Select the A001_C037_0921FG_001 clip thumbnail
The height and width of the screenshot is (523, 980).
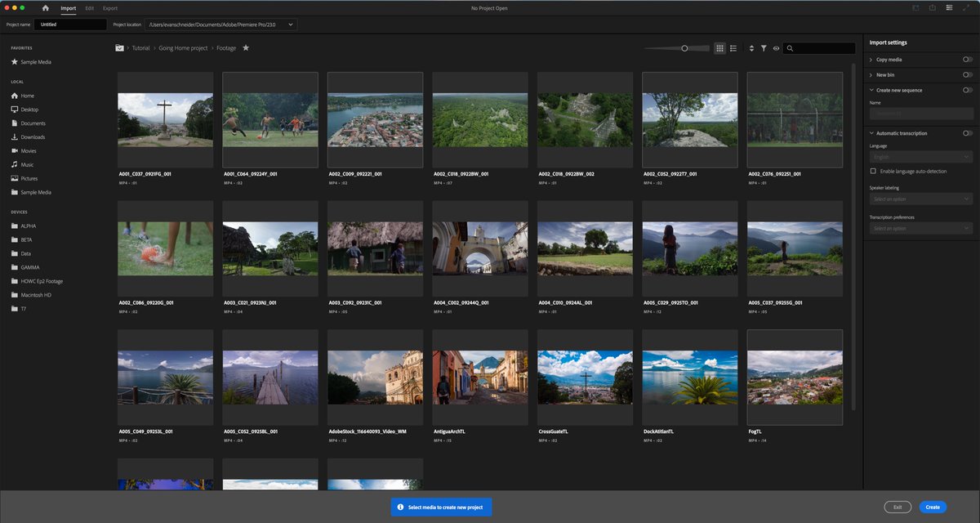point(165,119)
